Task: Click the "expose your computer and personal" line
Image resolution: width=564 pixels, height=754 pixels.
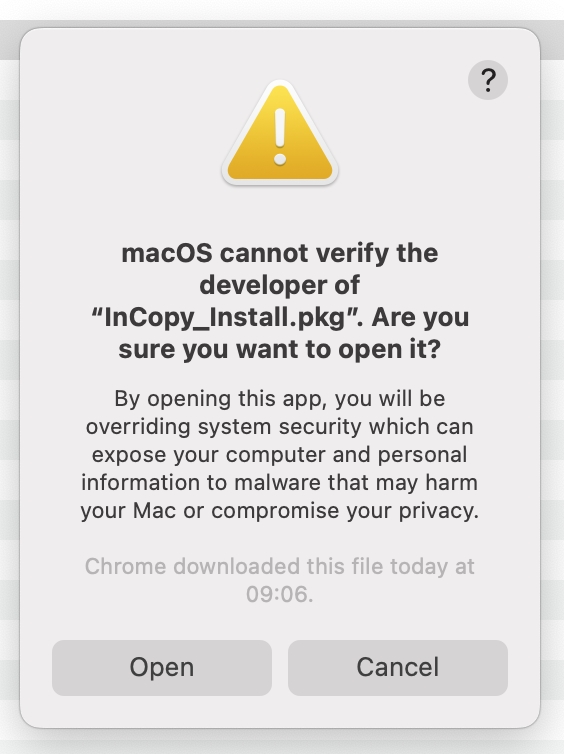Action: click(279, 455)
